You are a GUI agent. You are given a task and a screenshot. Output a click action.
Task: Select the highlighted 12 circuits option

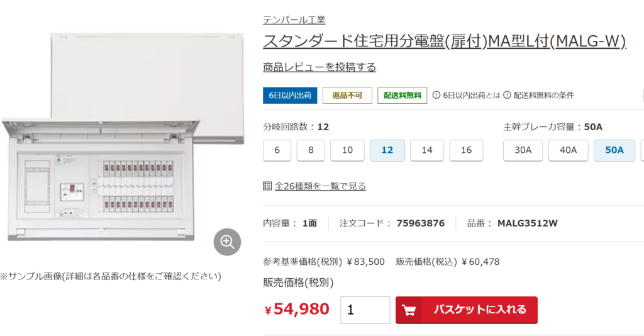(x=387, y=150)
